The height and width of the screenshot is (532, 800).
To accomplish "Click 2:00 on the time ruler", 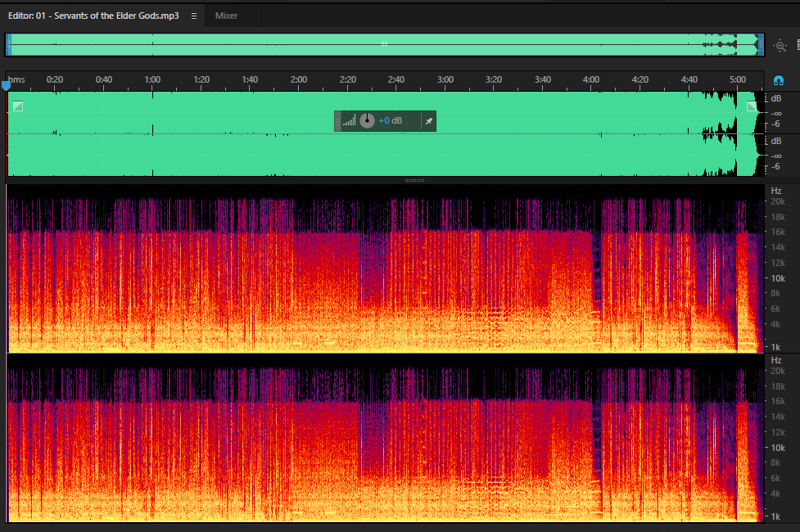I will click(299, 79).
